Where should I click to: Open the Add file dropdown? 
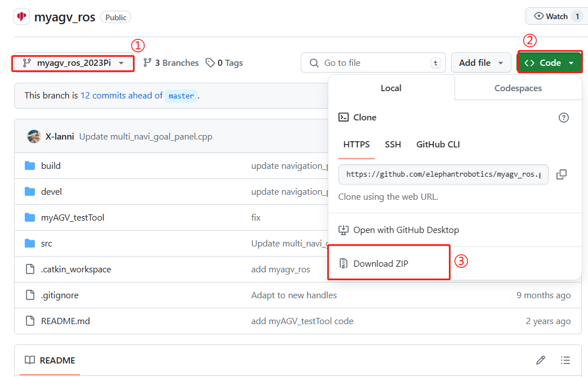pyautogui.click(x=481, y=62)
